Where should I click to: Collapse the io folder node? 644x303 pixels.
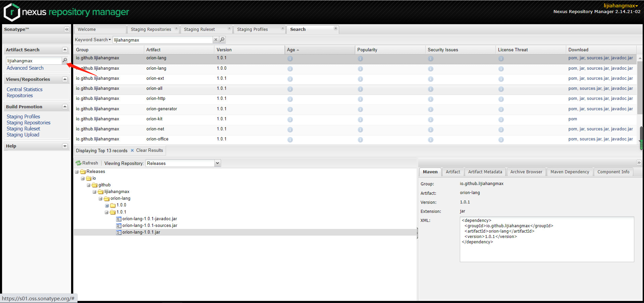coord(83,179)
